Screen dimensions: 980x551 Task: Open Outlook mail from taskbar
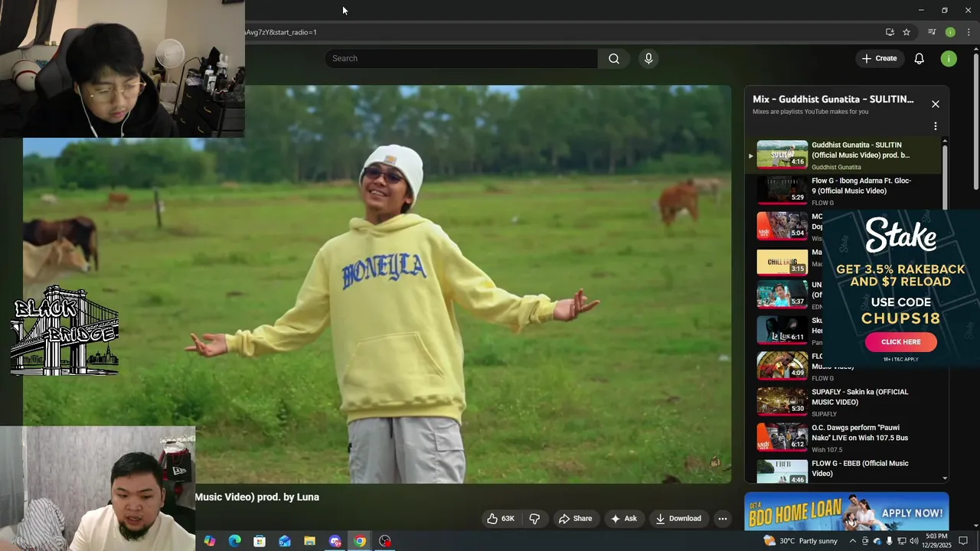pos(285,541)
